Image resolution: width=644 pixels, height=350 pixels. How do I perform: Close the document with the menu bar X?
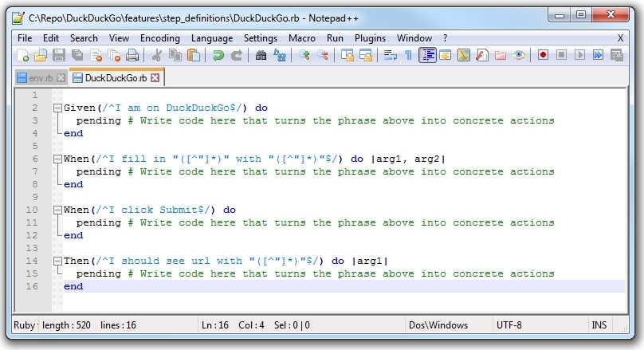click(x=621, y=38)
